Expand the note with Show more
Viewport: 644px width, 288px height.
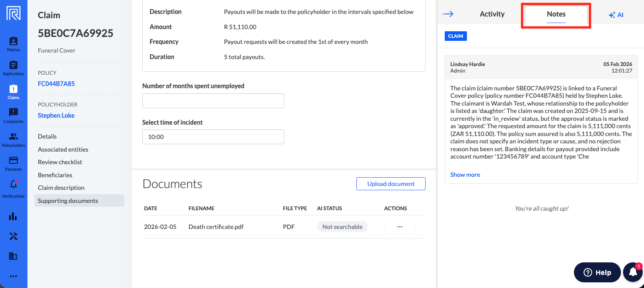click(465, 175)
